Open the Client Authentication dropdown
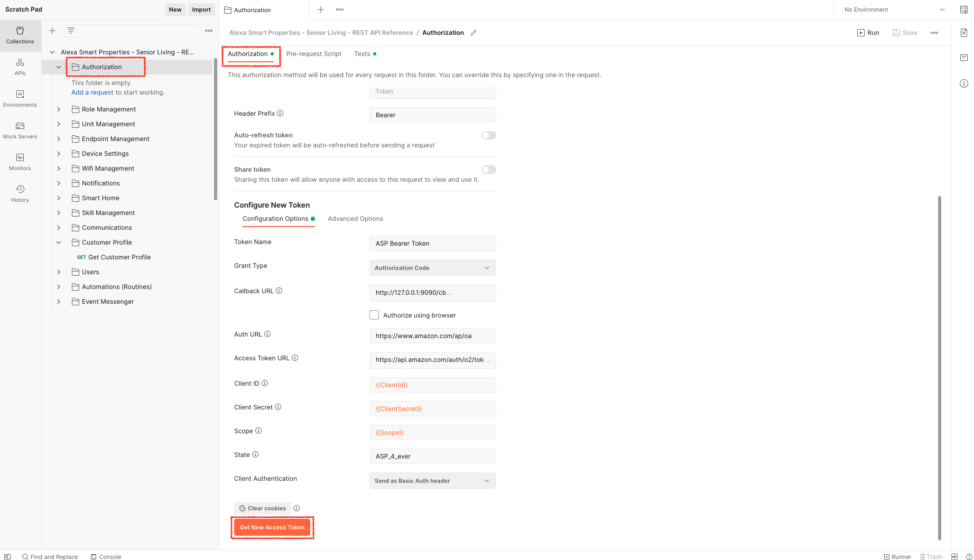974x560 pixels. click(432, 481)
